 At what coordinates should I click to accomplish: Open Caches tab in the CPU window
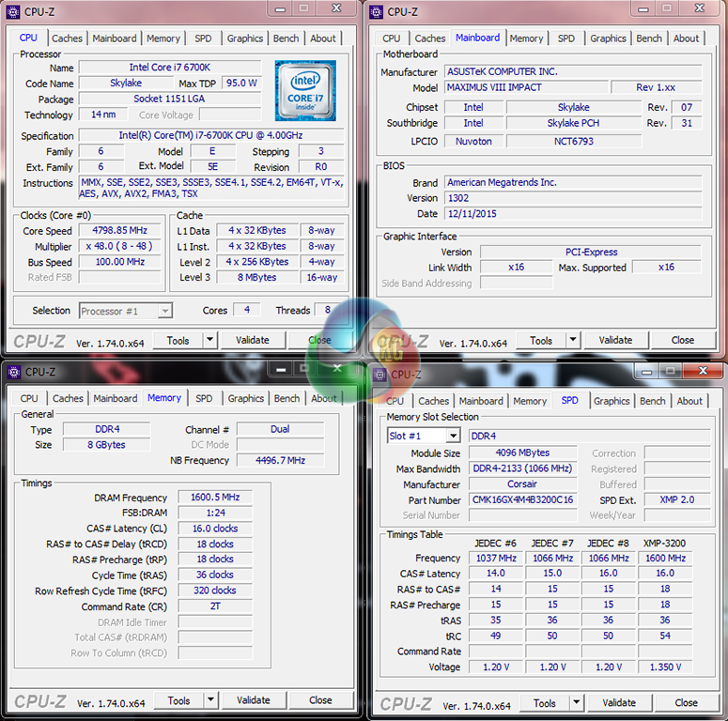(x=67, y=38)
